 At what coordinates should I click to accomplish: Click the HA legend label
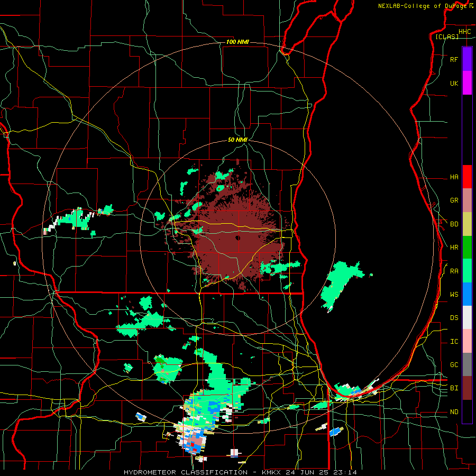click(454, 177)
